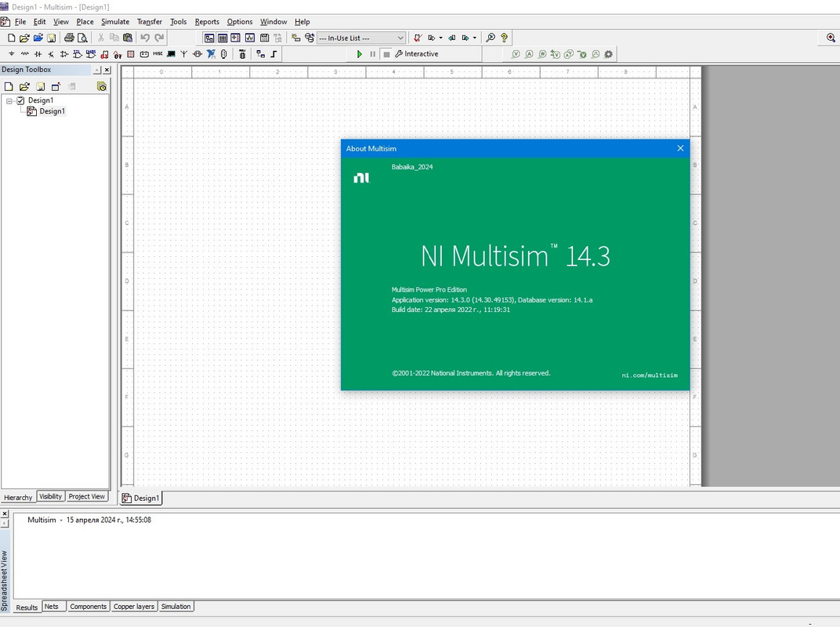Open the Options menu

click(240, 22)
